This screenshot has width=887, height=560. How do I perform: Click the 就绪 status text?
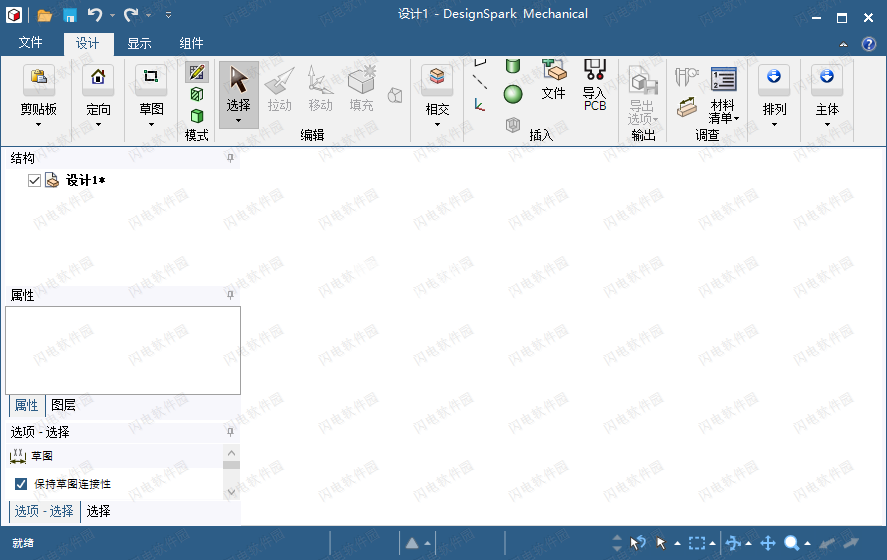click(x=23, y=543)
